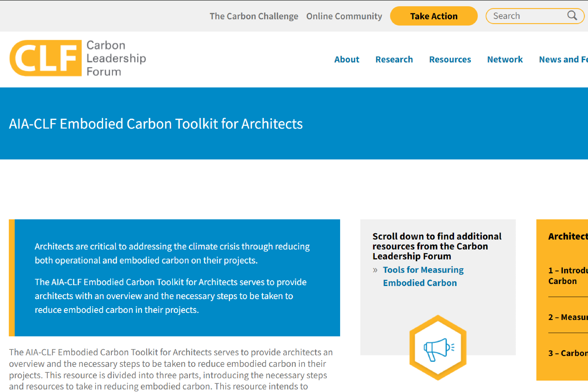
Task: Open the News and Features menu
Action: pos(564,60)
